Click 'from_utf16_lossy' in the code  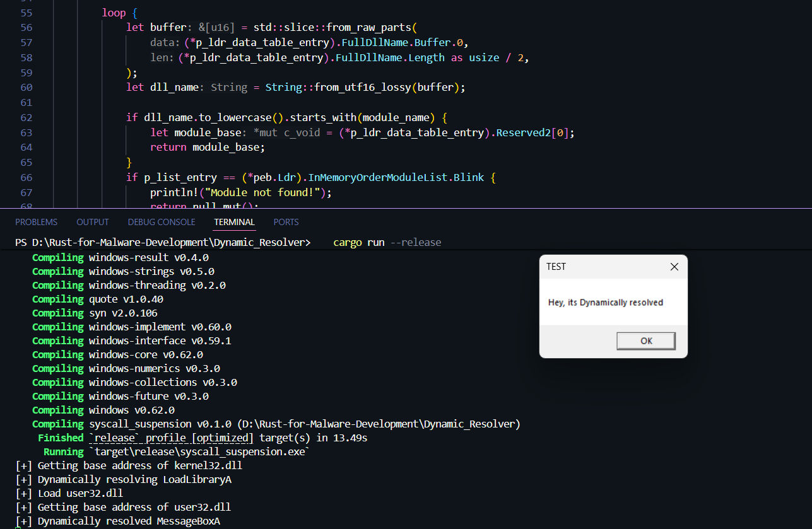point(363,88)
